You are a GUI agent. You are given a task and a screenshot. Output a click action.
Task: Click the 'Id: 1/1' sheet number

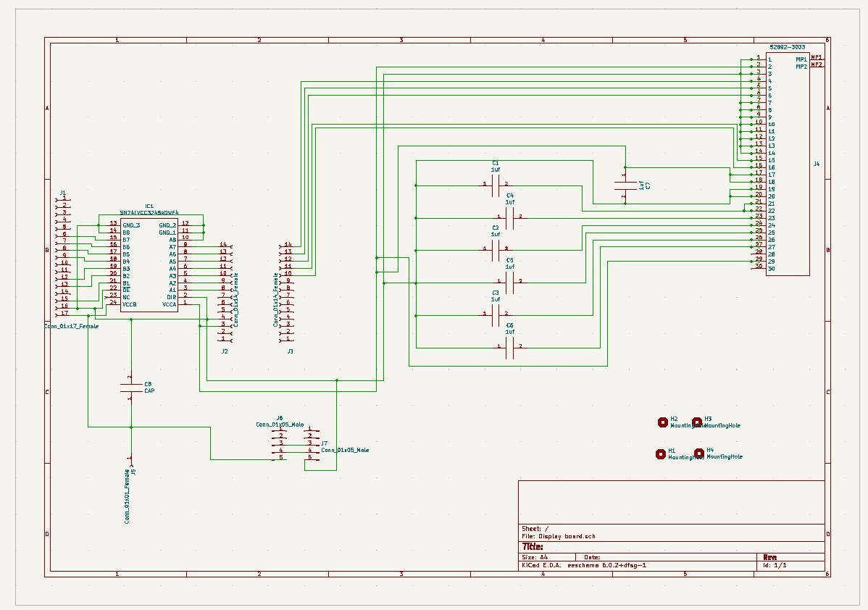tap(775, 565)
